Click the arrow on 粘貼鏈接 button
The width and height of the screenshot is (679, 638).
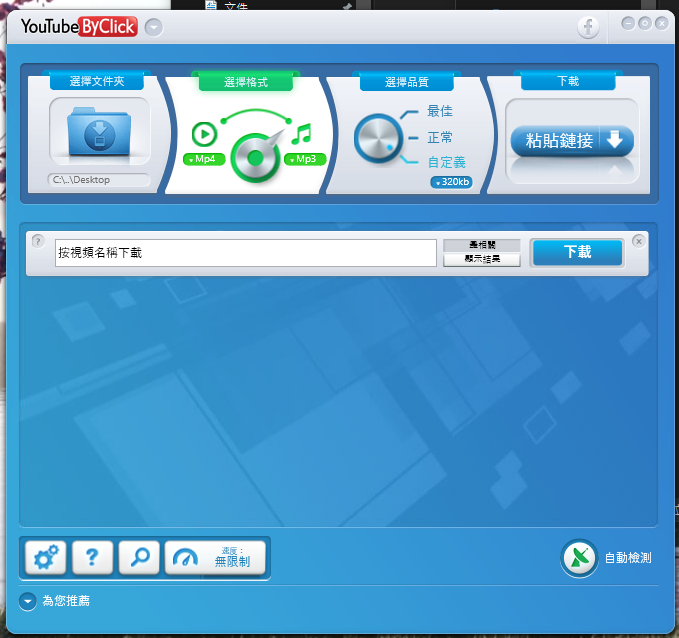point(615,140)
